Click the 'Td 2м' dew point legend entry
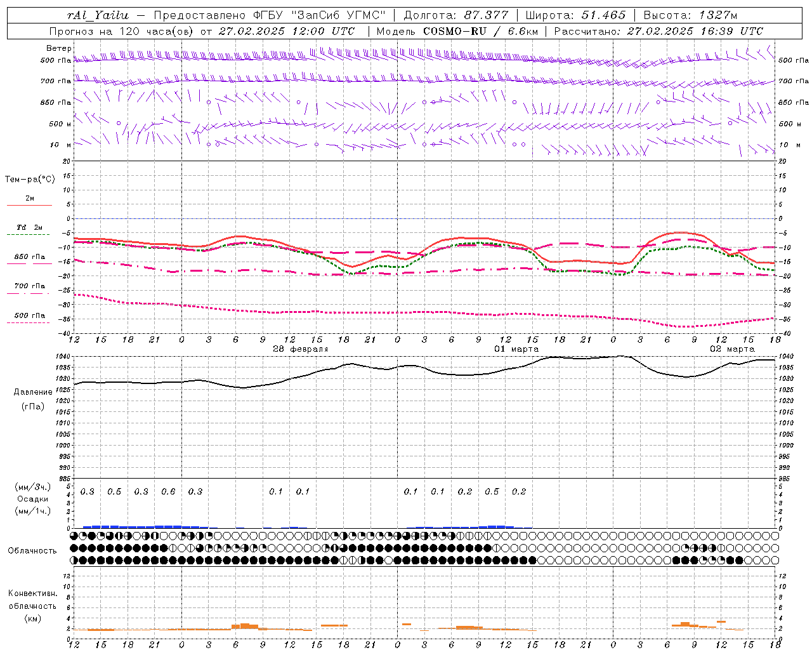Image resolution: width=812 pixels, height=650 pixels. pyautogui.click(x=30, y=227)
